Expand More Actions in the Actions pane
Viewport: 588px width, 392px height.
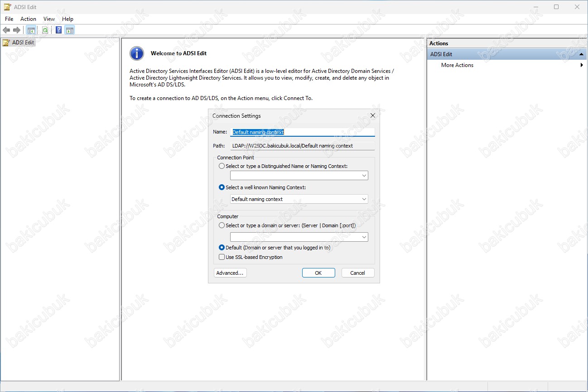coord(506,65)
